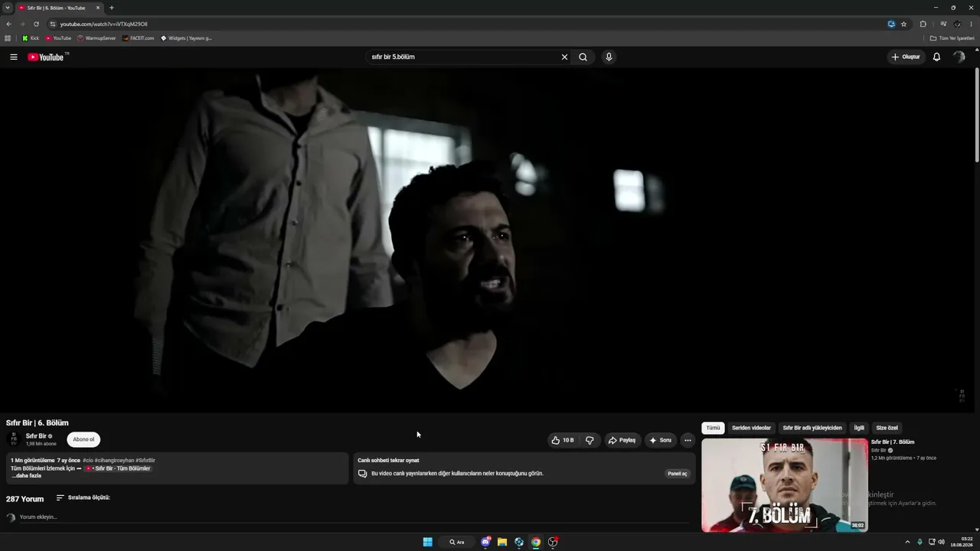This screenshot has width=980, height=551.
Task: Open the WarmupServer bookmark
Action: pos(96,38)
